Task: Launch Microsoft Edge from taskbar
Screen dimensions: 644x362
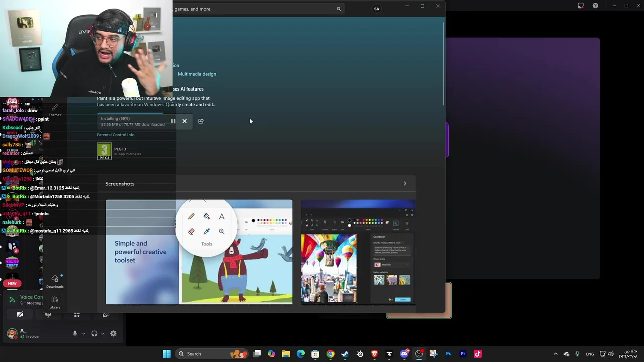Action: [301, 354]
